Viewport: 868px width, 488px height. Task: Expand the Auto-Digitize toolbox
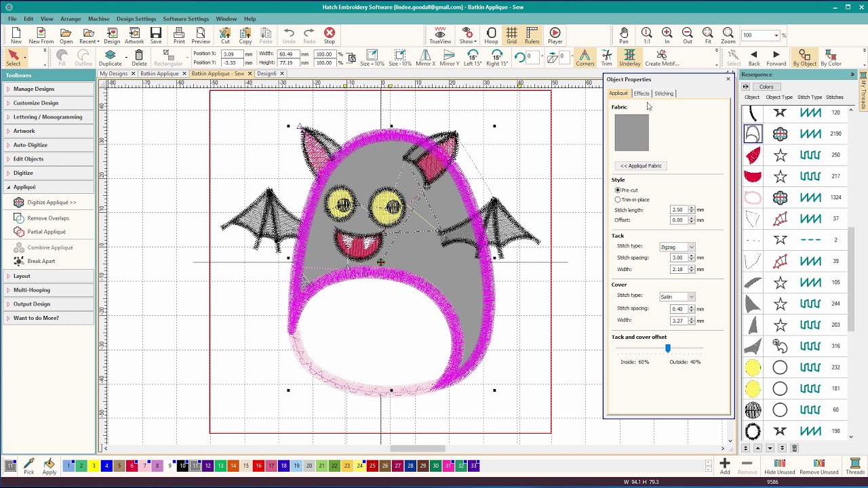(49, 145)
